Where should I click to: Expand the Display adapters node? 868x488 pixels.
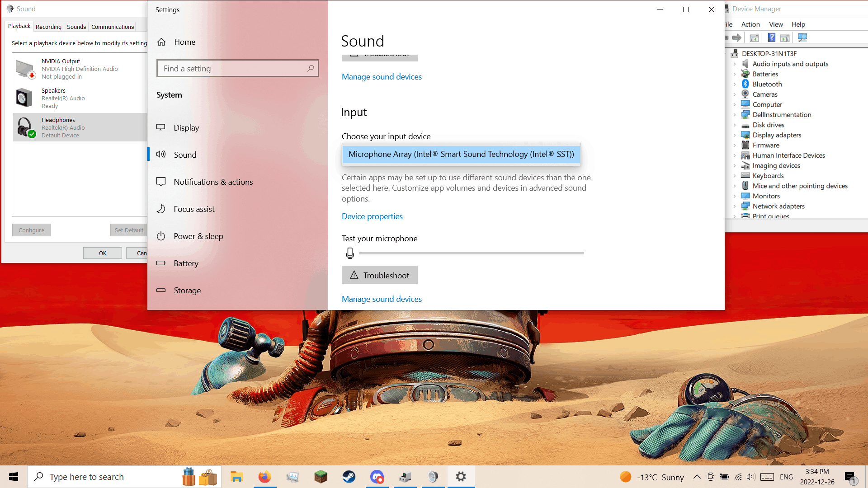coord(735,135)
